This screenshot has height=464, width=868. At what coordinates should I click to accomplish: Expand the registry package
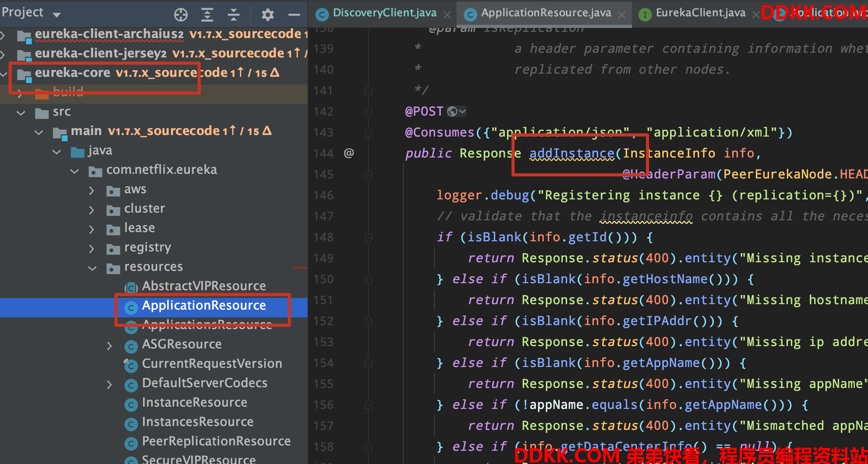[92, 248]
